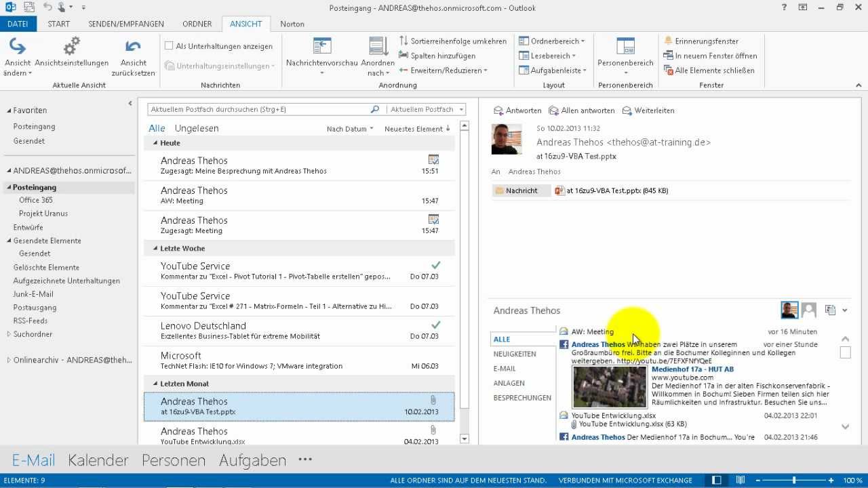Open attachment at 16zu9-VBA Test.pptx
Image resolution: width=868 pixels, height=488 pixels.
[611, 191]
